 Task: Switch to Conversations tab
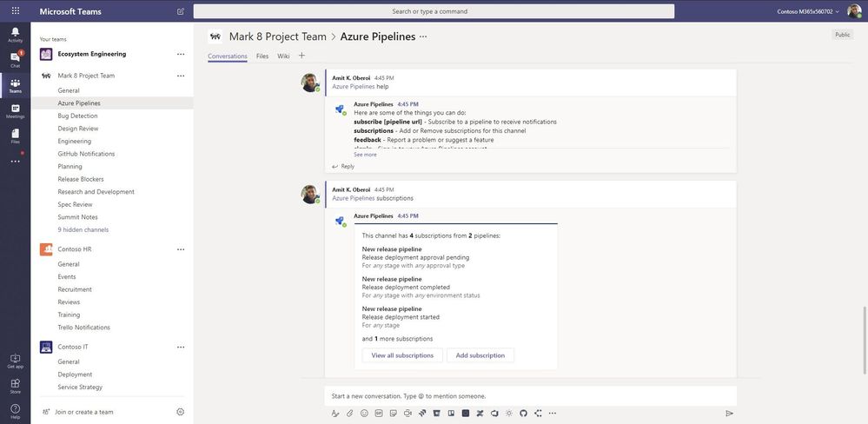tap(227, 56)
